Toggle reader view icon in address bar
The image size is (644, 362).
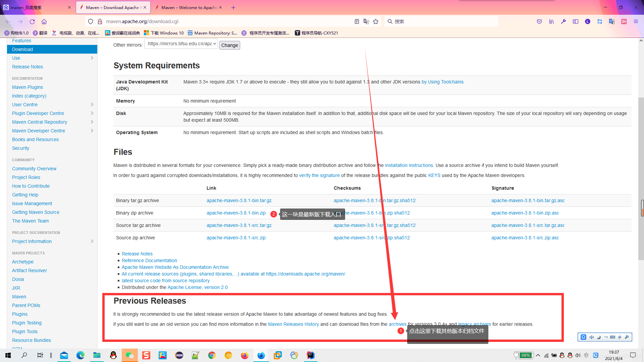[357, 21]
